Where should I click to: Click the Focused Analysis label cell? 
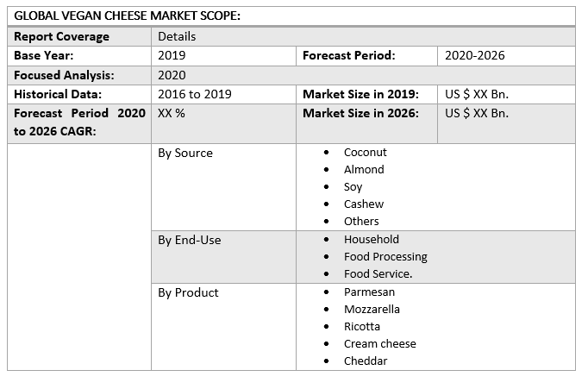[x=64, y=75]
